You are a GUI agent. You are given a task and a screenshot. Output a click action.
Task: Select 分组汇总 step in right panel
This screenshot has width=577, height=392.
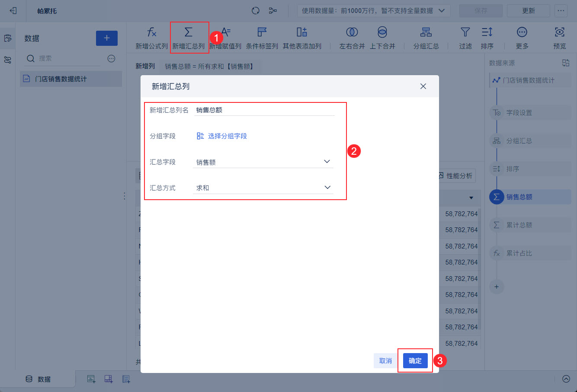click(x=530, y=141)
